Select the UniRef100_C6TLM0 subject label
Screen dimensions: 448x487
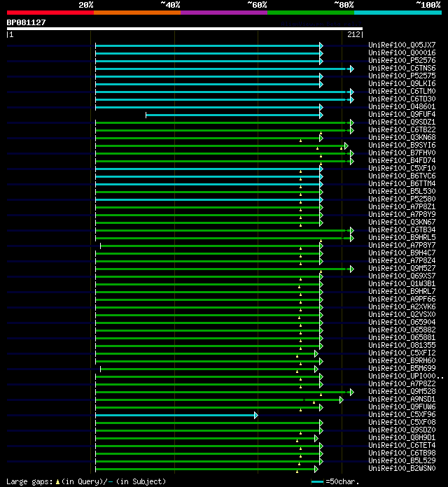pyautogui.click(x=402, y=91)
